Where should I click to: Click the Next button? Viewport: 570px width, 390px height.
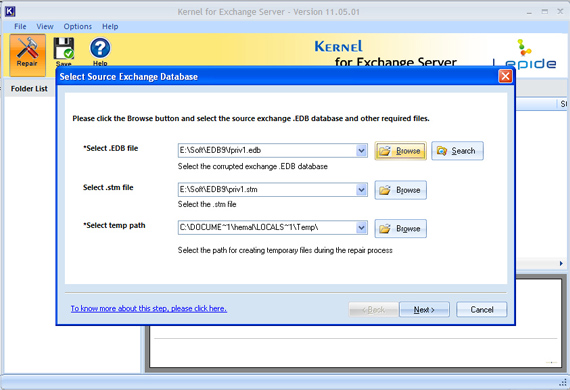(x=424, y=310)
